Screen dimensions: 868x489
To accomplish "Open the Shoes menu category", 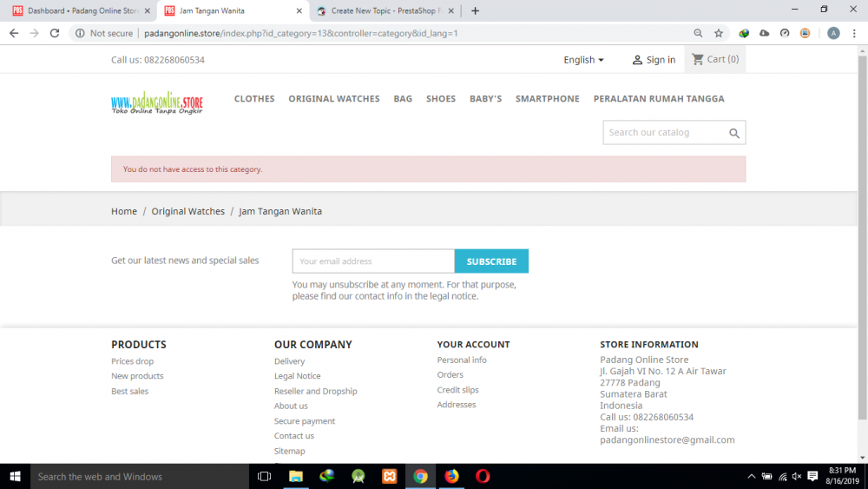I will [441, 98].
